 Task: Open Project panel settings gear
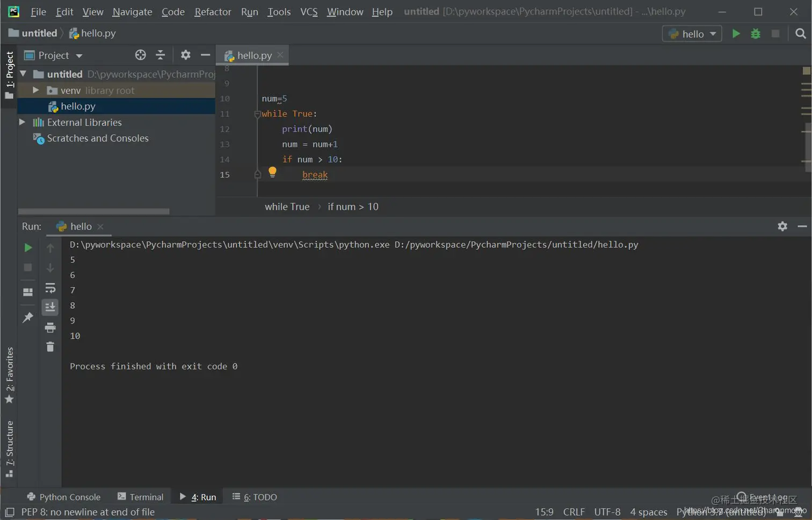pyautogui.click(x=185, y=55)
